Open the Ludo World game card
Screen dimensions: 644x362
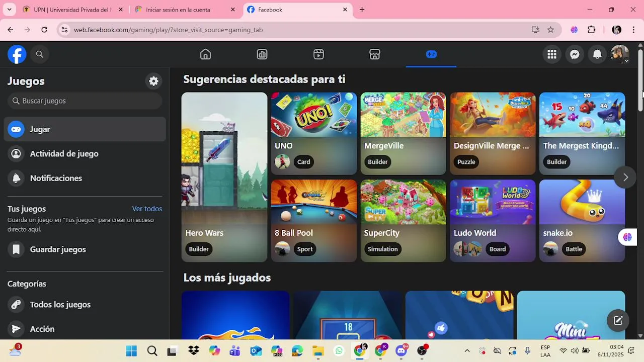[x=493, y=221]
